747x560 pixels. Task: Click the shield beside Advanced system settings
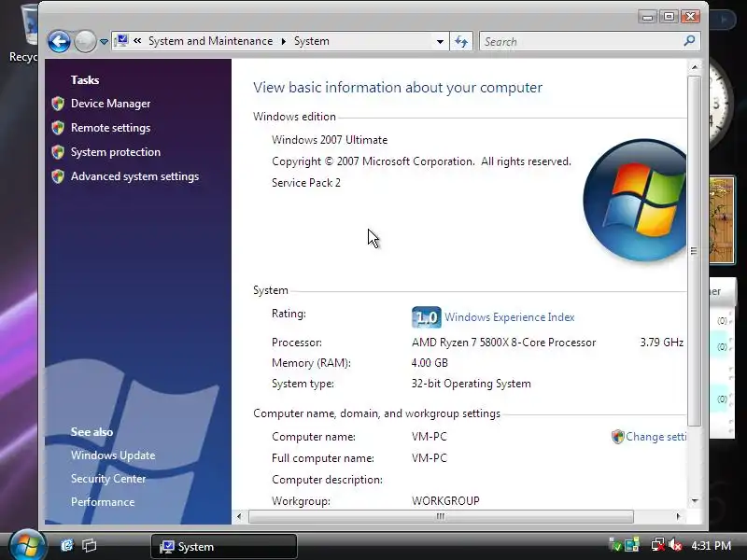tap(58, 176)
